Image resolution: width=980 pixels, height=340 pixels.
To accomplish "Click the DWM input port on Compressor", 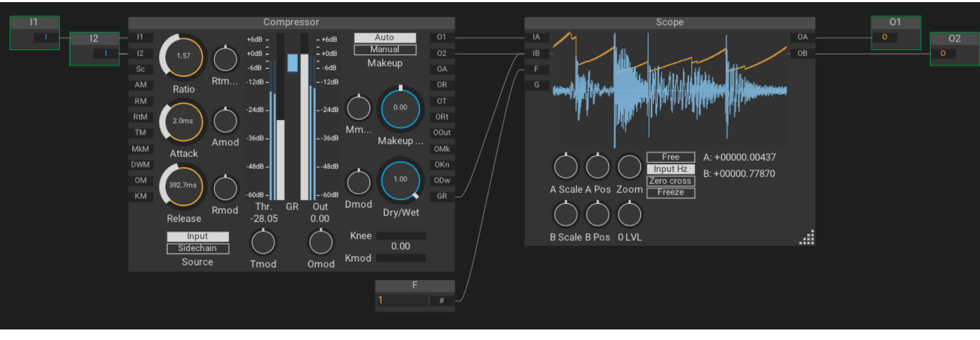I will (x=140, y=165).
